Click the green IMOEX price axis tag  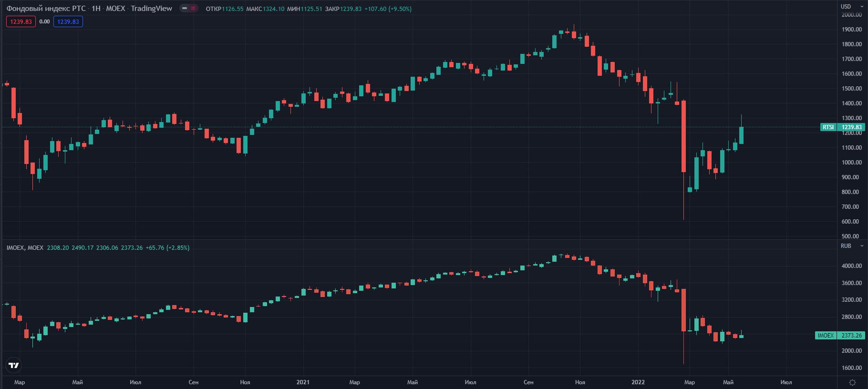(840, 335)
